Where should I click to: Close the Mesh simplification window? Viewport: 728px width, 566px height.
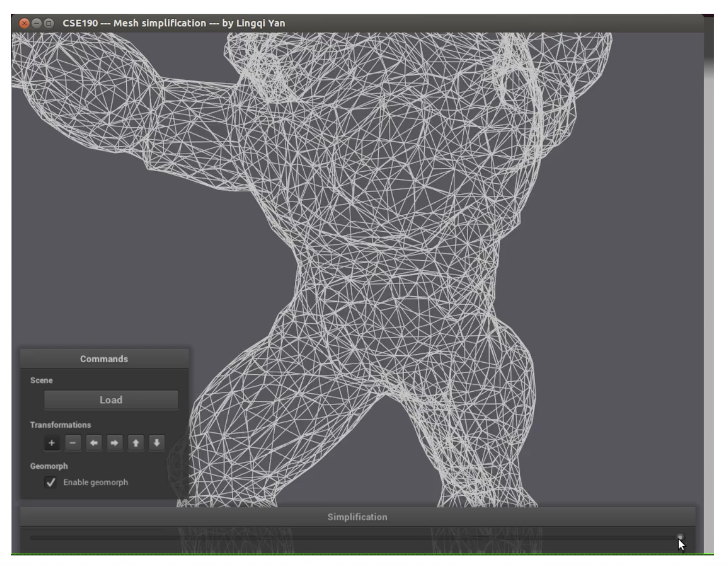(24, 23)
